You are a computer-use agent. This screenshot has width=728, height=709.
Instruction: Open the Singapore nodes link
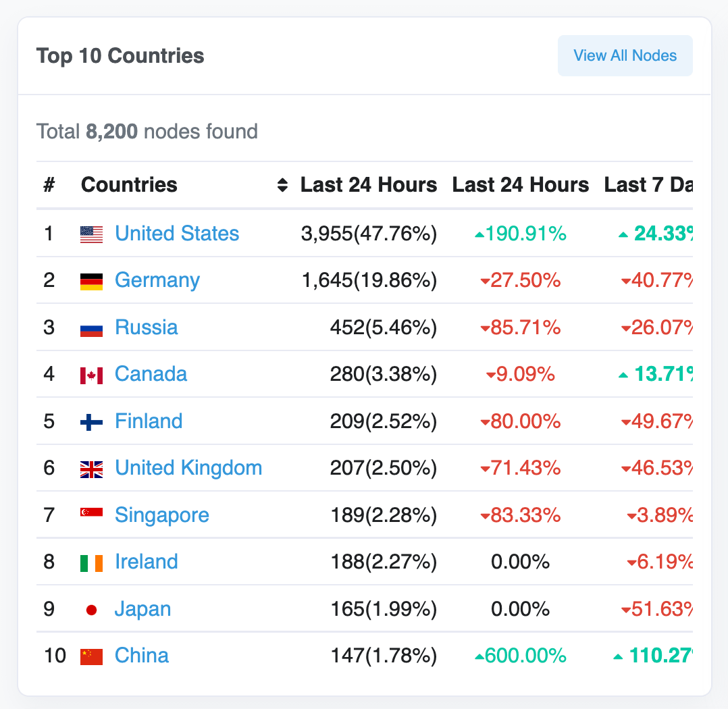(x=162, y=515)
